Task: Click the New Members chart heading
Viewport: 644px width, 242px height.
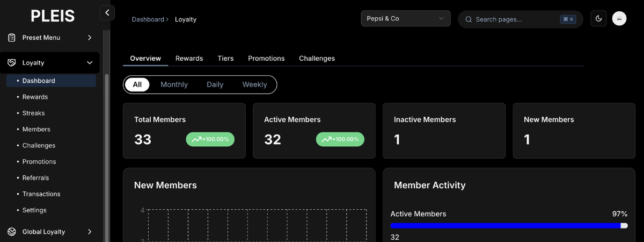Action: (x=165, y=185)
